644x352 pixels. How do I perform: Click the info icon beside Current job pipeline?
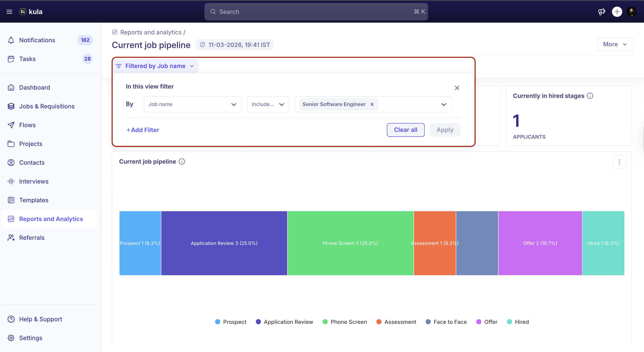(x=182, y=161)
